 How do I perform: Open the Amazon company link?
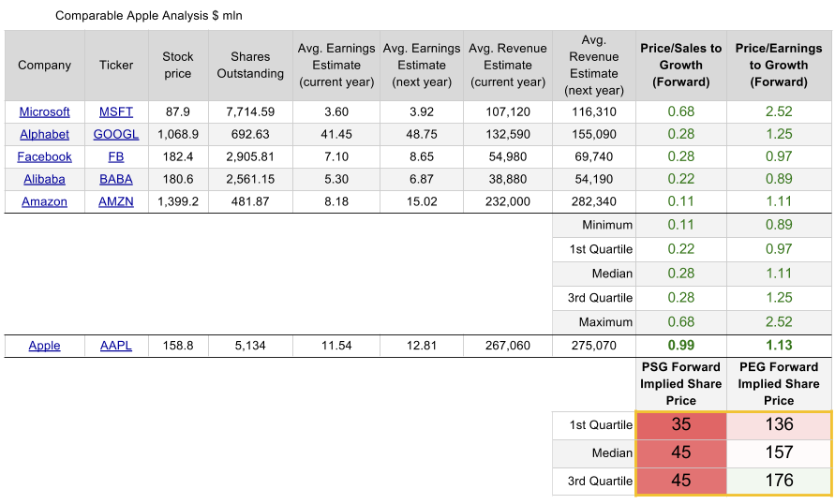pyautogui.click(x=44, y=202)
